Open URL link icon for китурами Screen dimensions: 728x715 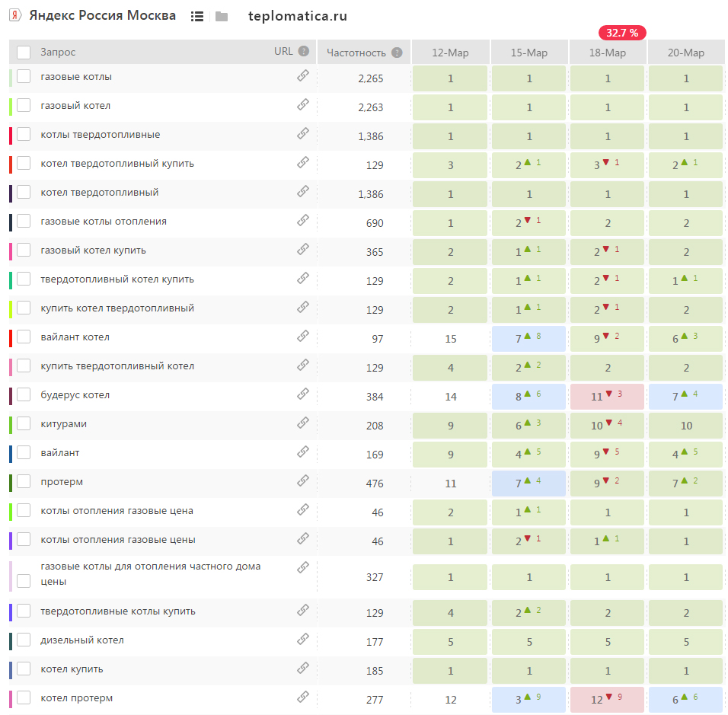tap(303, 423)
